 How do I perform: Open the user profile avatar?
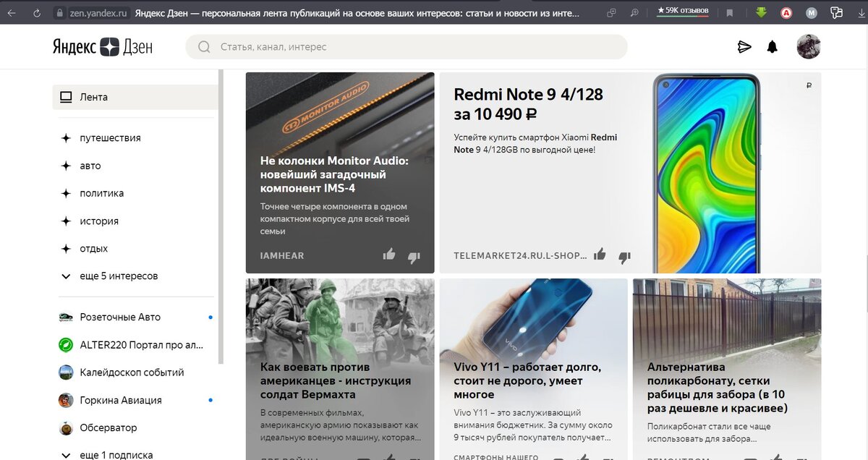pyautogui.click(x=809, y=47)
